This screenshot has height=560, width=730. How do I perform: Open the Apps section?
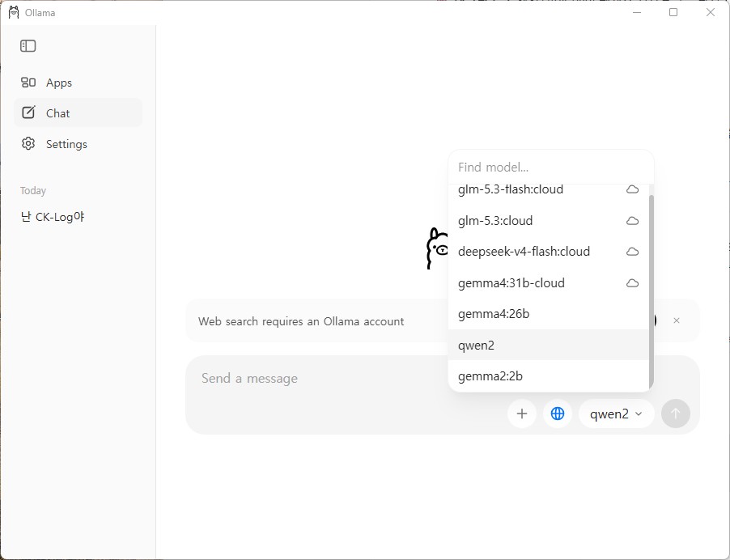(x=78, y=83)
